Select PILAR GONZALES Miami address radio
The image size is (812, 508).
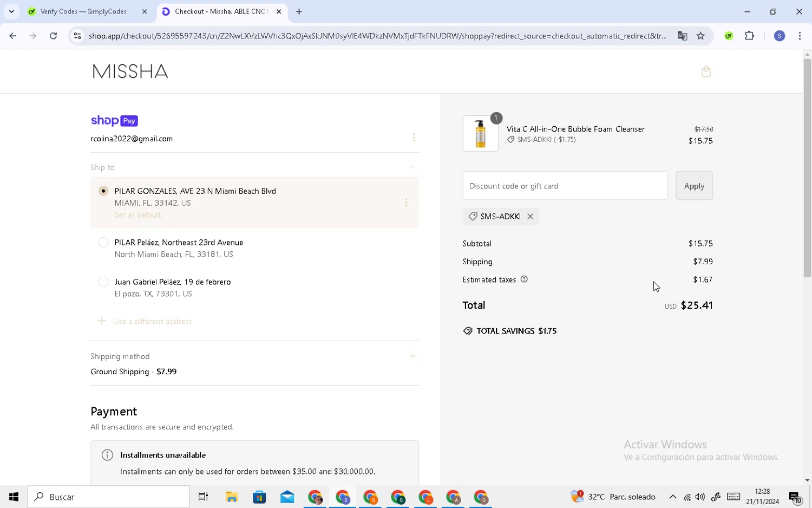103,191
